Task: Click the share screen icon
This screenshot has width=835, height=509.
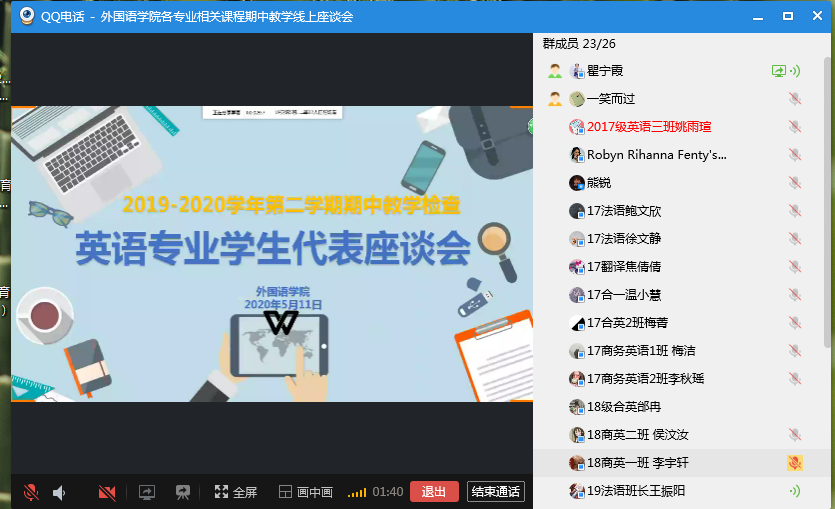Action: (147, 492)
